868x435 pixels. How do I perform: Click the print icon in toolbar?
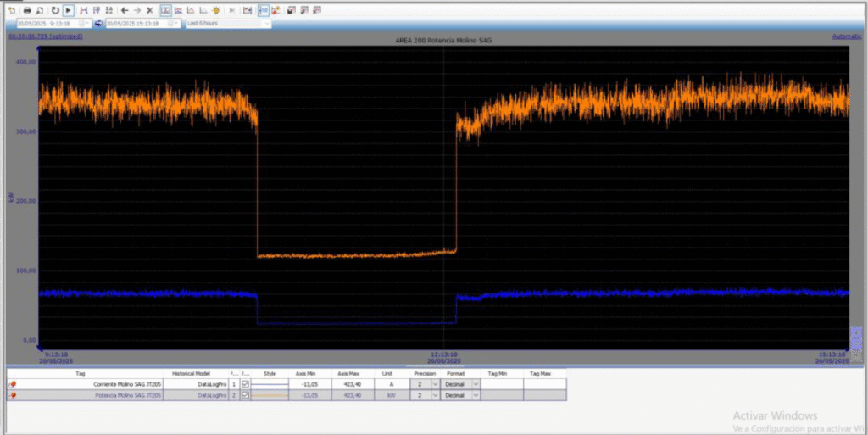pos(28,10)
